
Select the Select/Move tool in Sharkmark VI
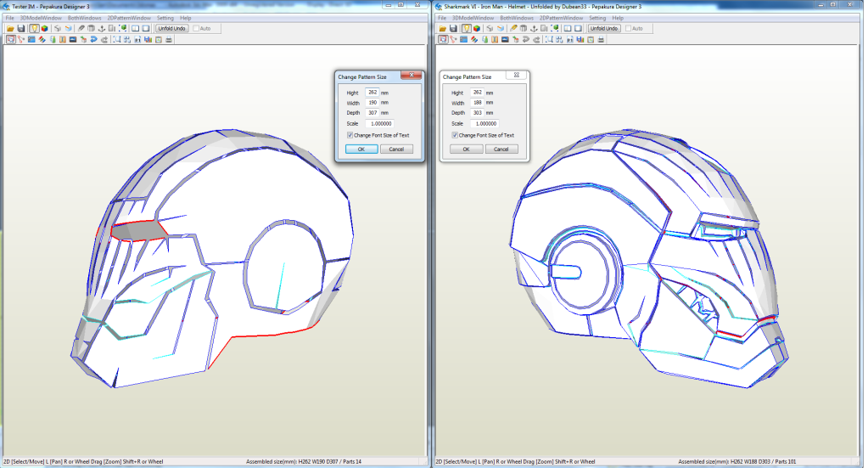(443, 39)
